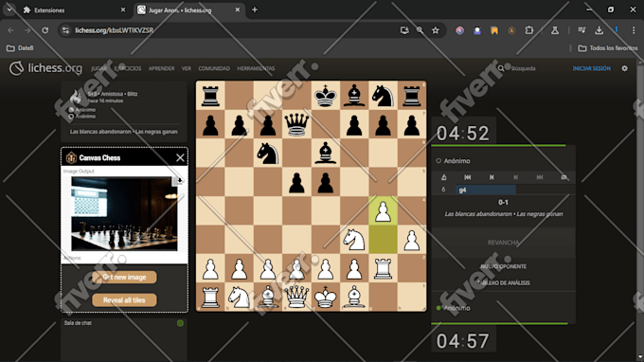Screen dimensions: 644x362
Task: Click the Canvas Chess extension icon in toolbar
Action: point(511,30)
